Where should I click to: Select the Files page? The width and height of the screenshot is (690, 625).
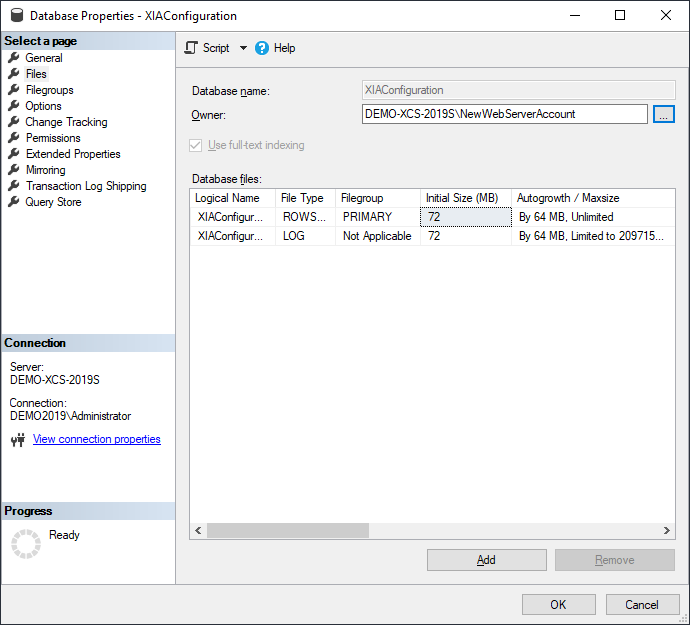[x=36, y=74]
